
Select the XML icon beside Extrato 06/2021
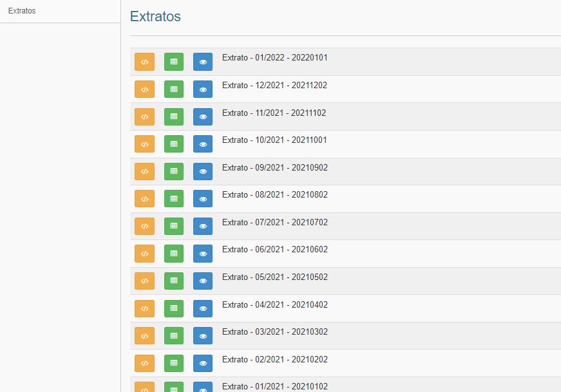pos(144,253)
